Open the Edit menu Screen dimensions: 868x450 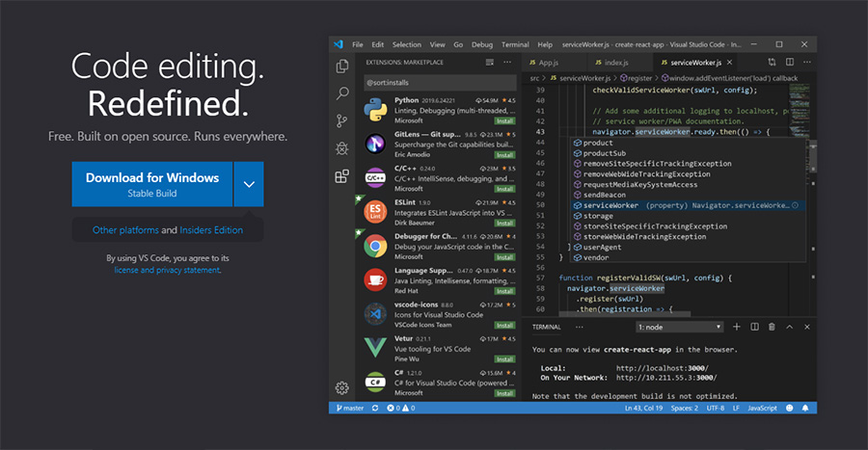[x=377, y=44]
